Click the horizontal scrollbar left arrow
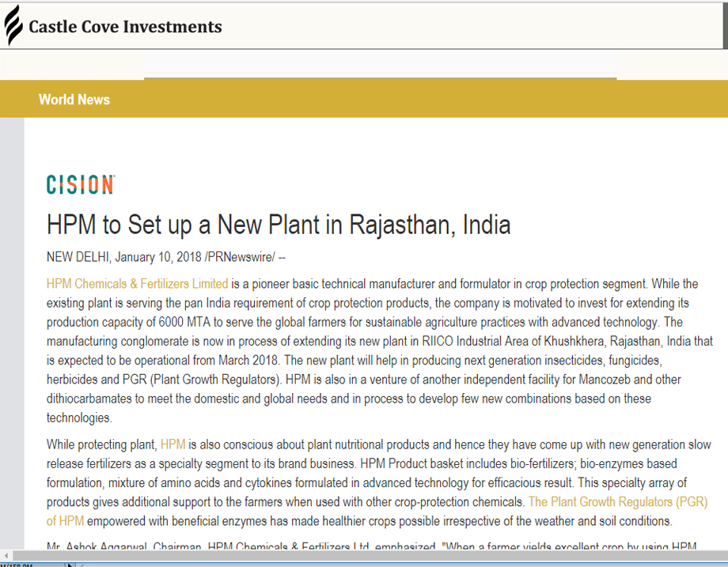The image size is (728, 567). pyautogui.click(x=6, y=555)
